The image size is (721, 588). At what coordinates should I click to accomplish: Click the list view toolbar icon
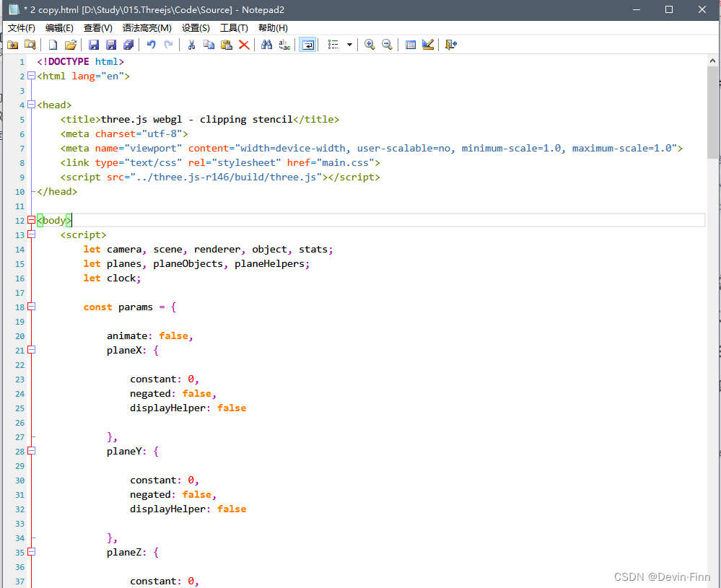[x=333, y=45]
